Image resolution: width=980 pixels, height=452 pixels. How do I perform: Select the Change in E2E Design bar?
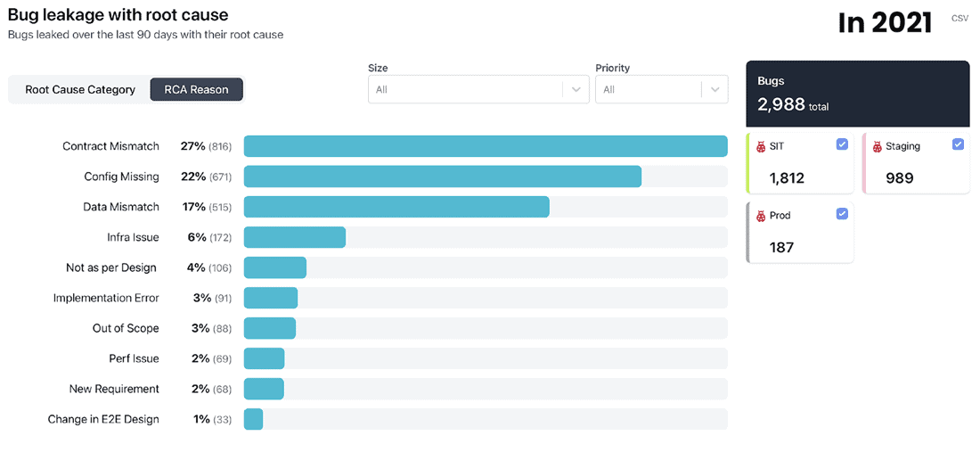point(253,419)
